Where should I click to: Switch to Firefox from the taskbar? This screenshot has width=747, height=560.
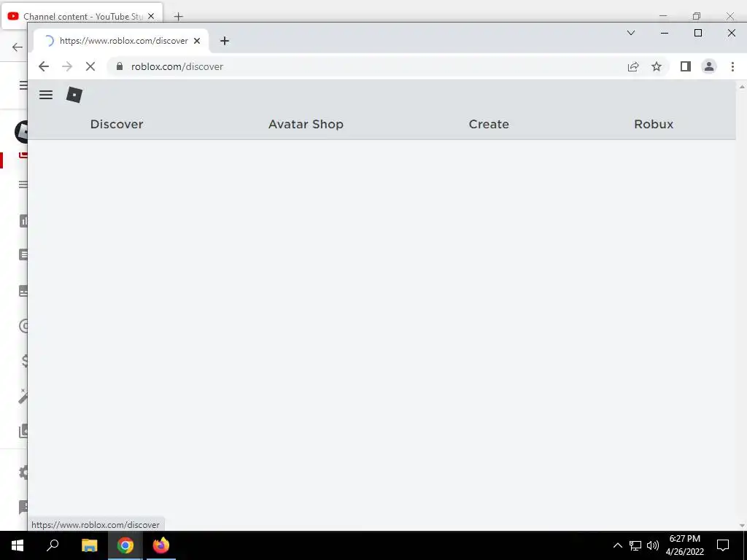pyautogui.click(x=161, y=545)
